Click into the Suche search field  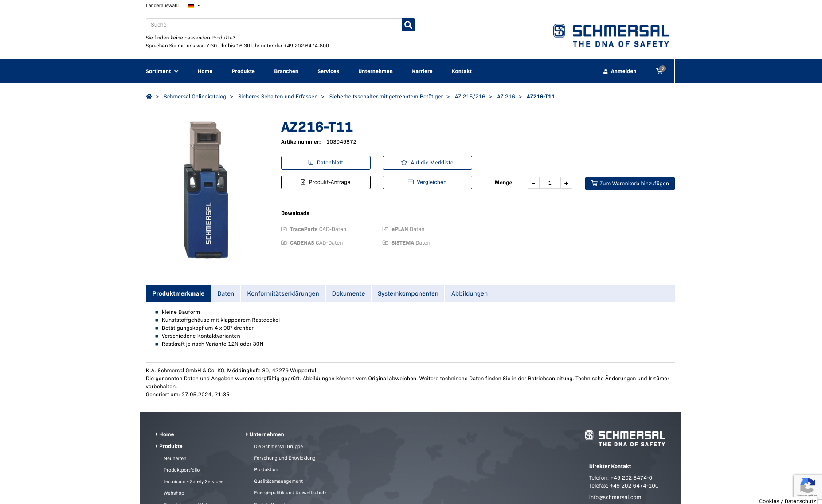(274, 25)
